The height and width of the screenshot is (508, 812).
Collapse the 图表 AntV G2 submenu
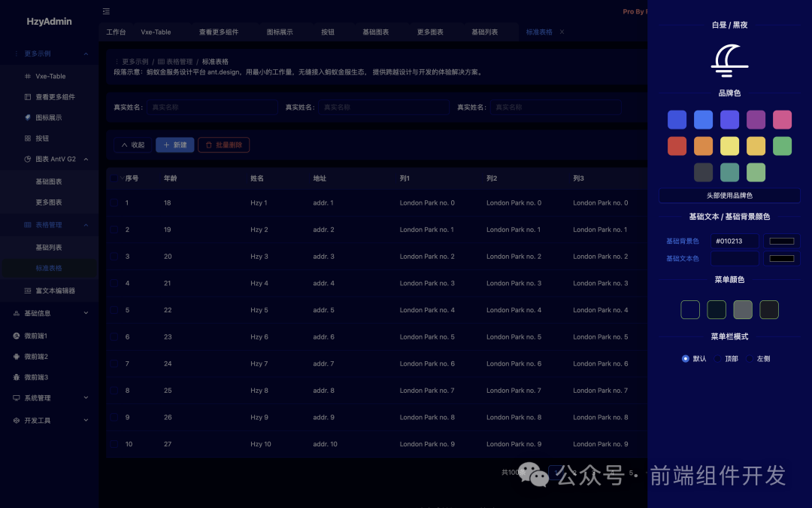(x=86, y=159)
